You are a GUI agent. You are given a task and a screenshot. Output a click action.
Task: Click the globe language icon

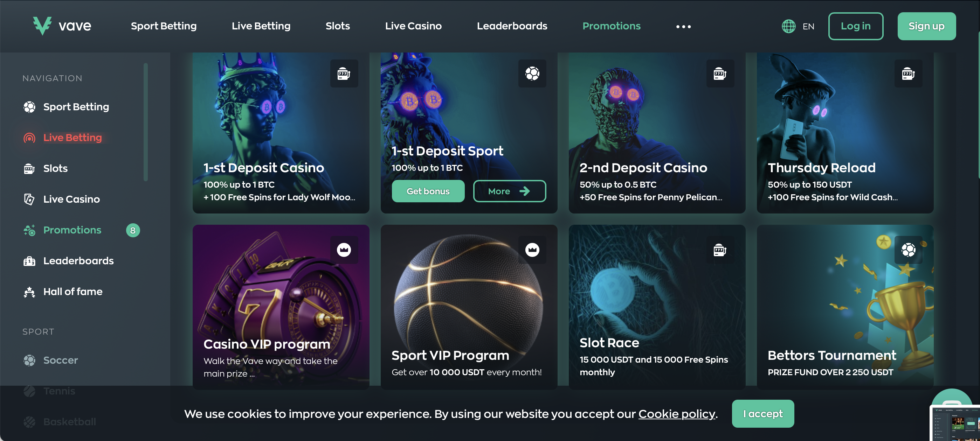pyautogui.click(x=789, y=26)
